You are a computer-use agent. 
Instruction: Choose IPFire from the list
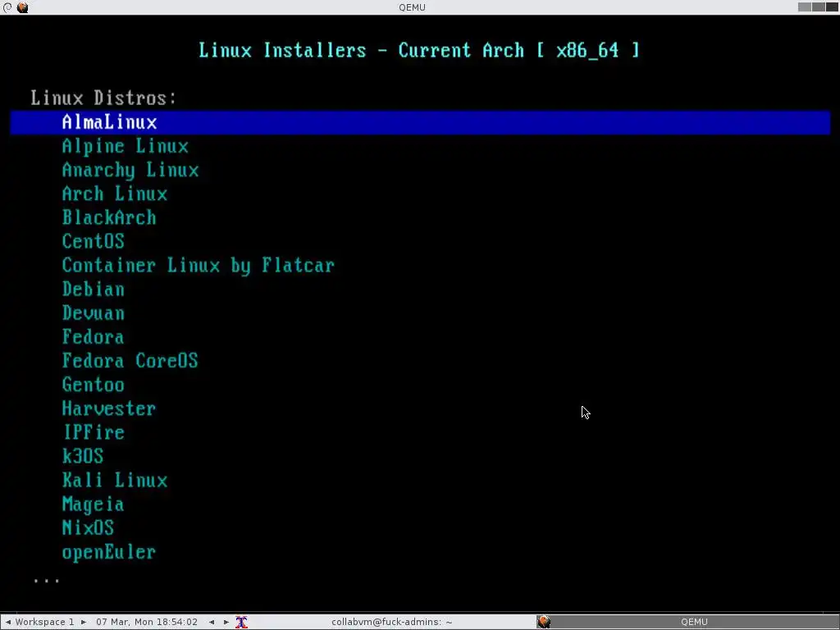94,432
